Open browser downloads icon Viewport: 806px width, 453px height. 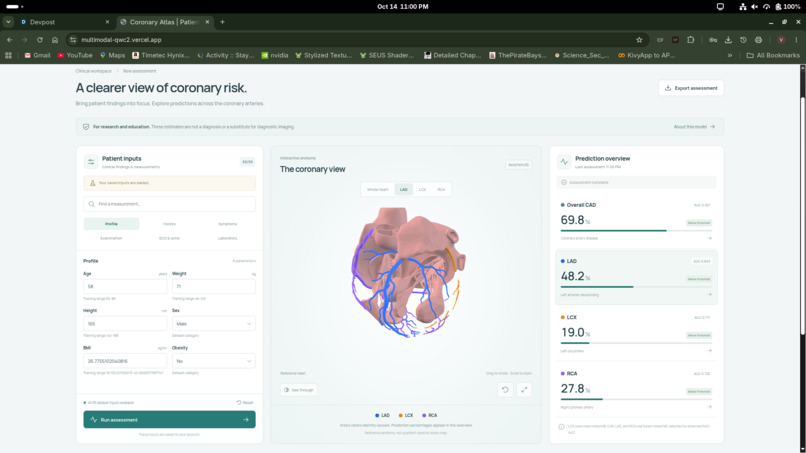coord(728,40)
